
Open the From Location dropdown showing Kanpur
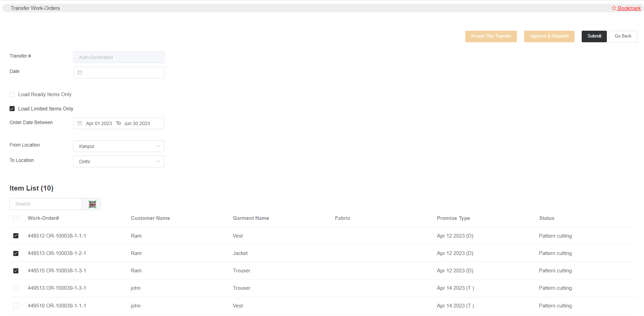pos(119,146)
